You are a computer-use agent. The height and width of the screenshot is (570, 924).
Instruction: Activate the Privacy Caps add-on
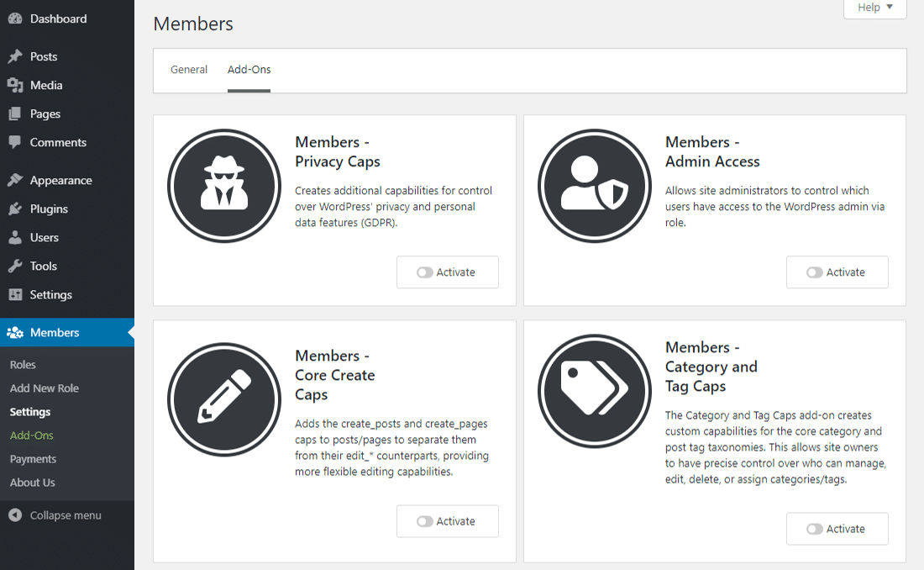click(448, 272)
